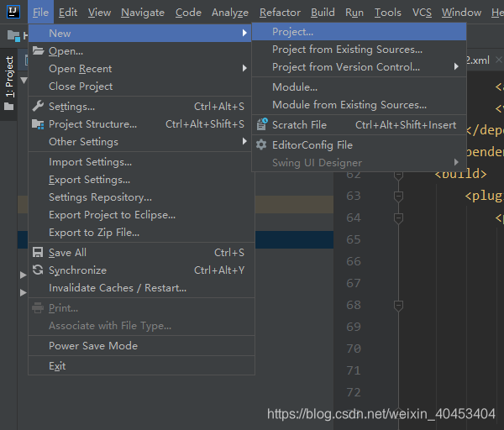Click the Settings wrench icon

pyautogui.click(x=38, y=106)
